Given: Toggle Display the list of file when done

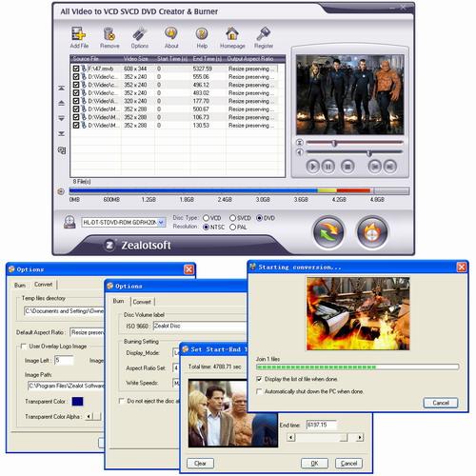Looking at the screenshot, I should pyautogui.click(x=259, y=379).
